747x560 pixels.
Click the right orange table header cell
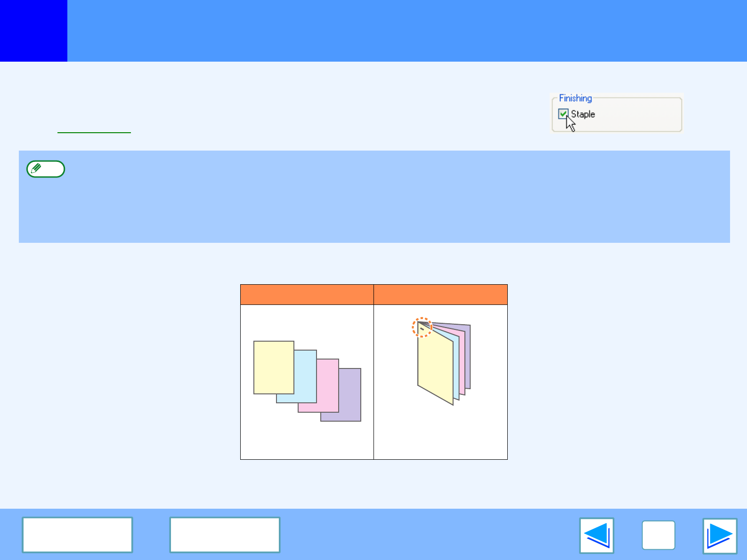[x=440, y=295]
